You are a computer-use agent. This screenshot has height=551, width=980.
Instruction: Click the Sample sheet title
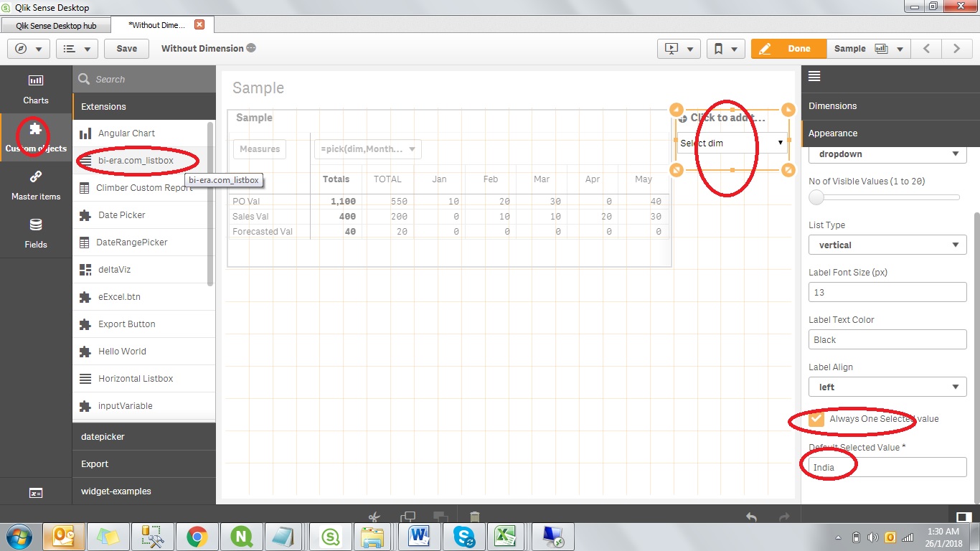pos(258,88)
